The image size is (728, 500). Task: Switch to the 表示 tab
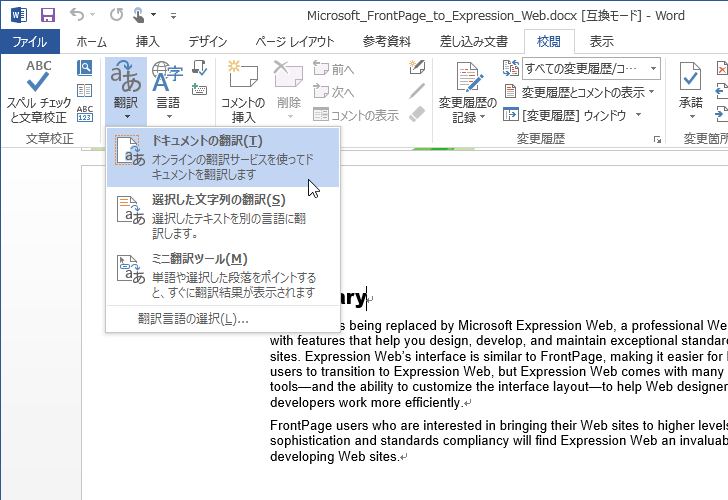click(x=602, y=42)
